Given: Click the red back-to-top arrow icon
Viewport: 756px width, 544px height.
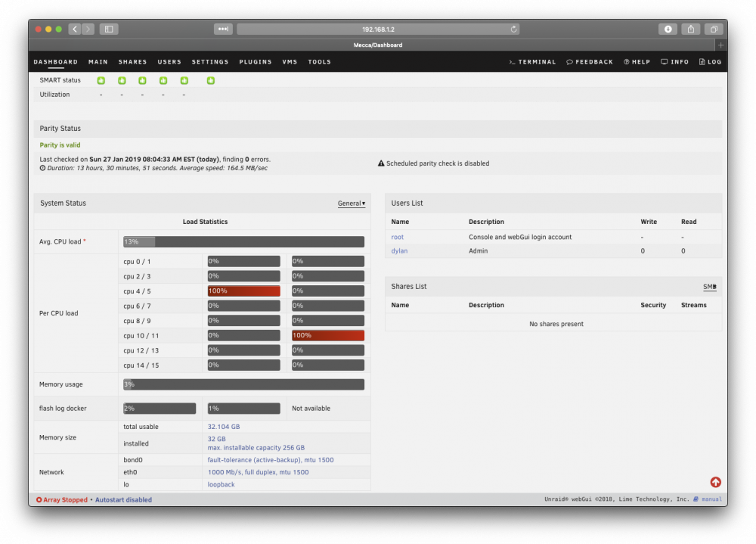Looking at the screenshot, I should pyautogui.click(x=715, y=482).
